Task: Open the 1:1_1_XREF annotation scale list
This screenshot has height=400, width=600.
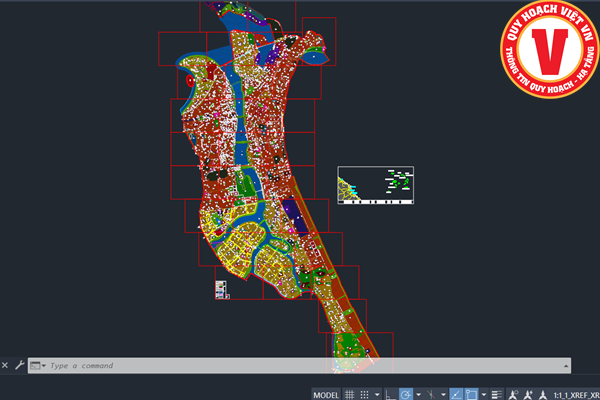Action: point(576,394)
